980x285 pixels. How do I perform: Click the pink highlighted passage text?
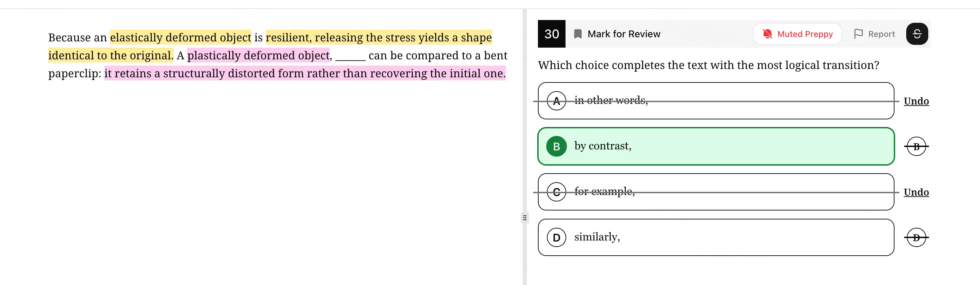tap(259, 55)
